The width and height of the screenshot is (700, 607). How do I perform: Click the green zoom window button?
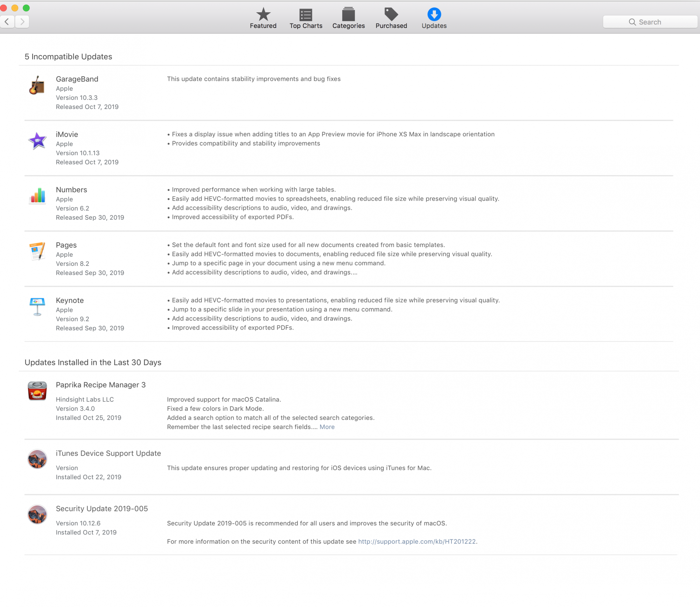pyautogui.click(x=26, y=8)
